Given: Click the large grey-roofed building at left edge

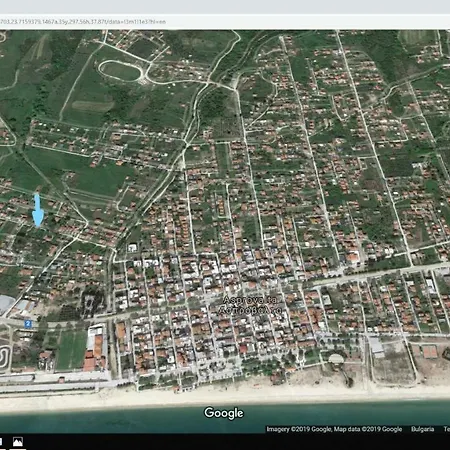Looking at the screenshot, I should [x=7, y=305].
